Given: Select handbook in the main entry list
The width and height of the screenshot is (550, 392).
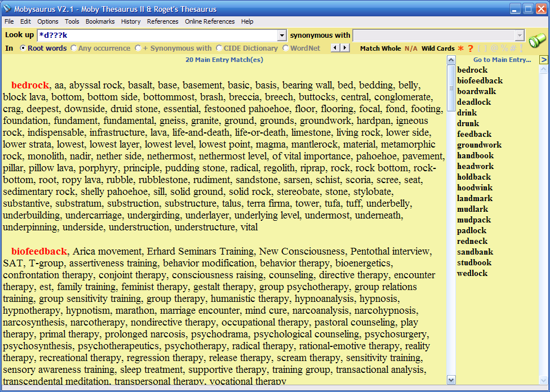Looking at the screenshot, I should (475, 155).
